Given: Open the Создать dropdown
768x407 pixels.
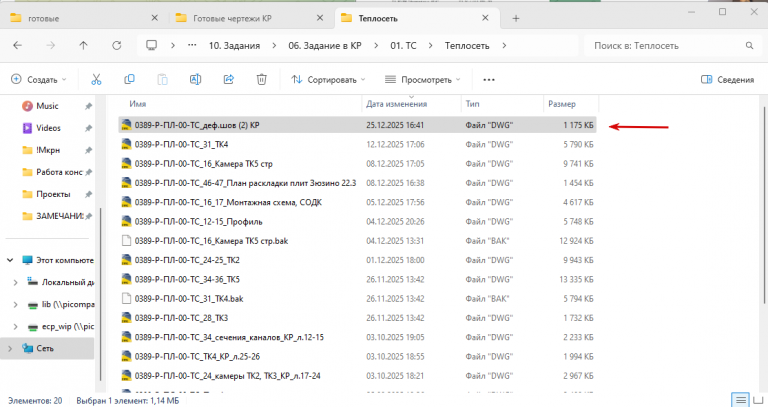Looking at the screenshot, I should (39, 79).
